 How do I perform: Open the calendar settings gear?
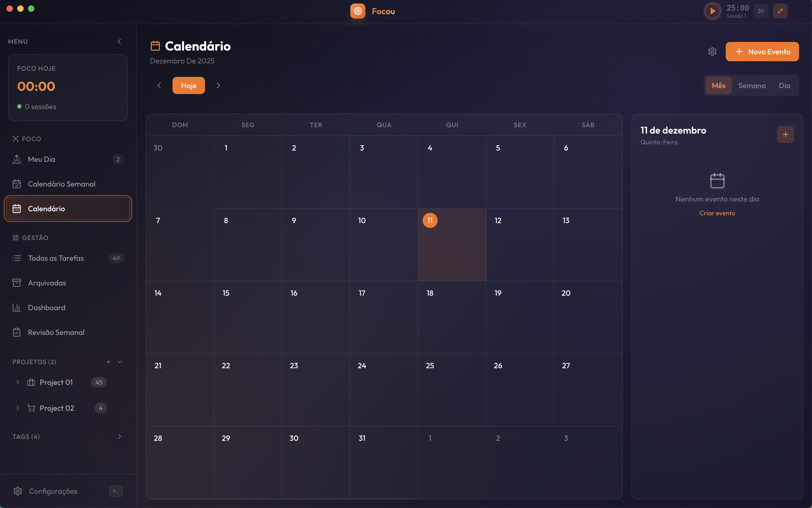[x=713, y=51]
